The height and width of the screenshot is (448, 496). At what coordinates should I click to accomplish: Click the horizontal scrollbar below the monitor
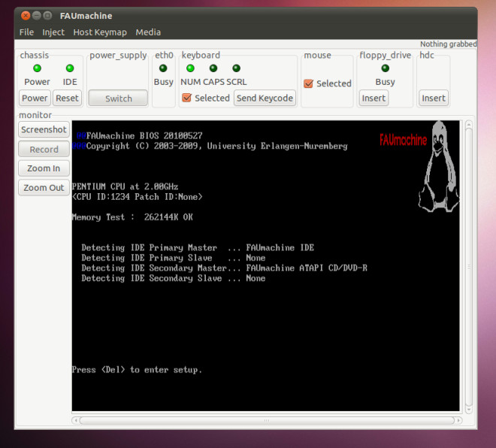tap(267, 420)
